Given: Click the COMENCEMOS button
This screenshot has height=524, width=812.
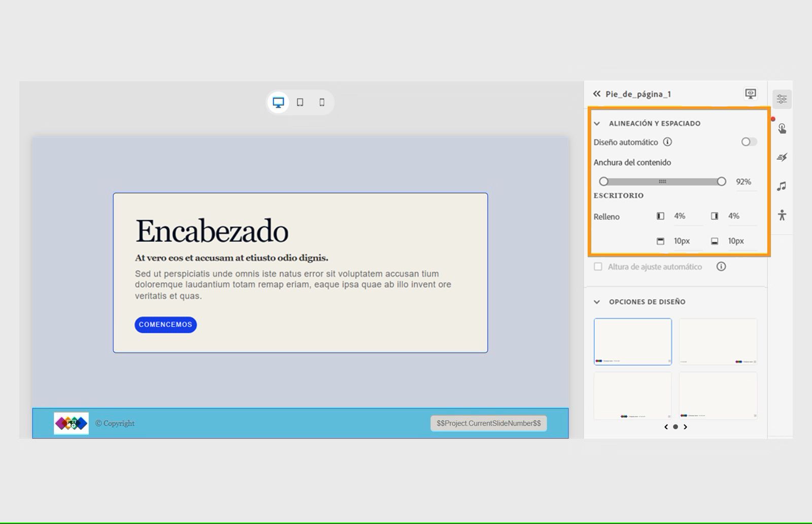Looking at the screenshot, I should tap(165, 325).
